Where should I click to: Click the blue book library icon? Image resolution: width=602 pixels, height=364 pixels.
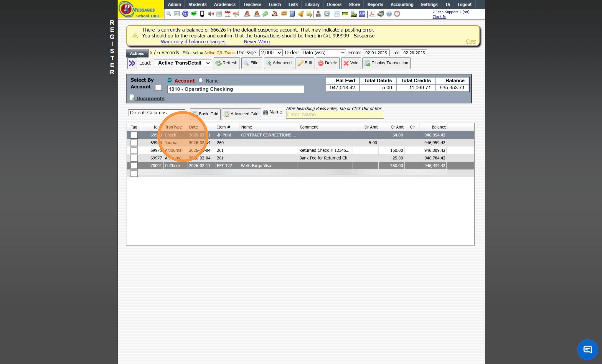click(x=292, y=14)
